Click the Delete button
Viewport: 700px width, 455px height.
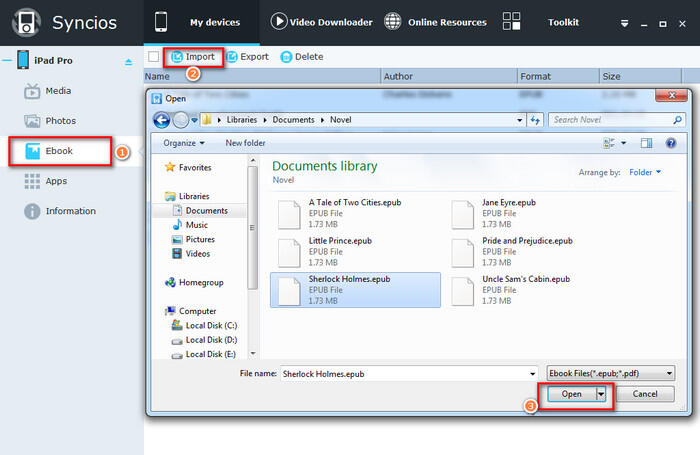(302, 57)
